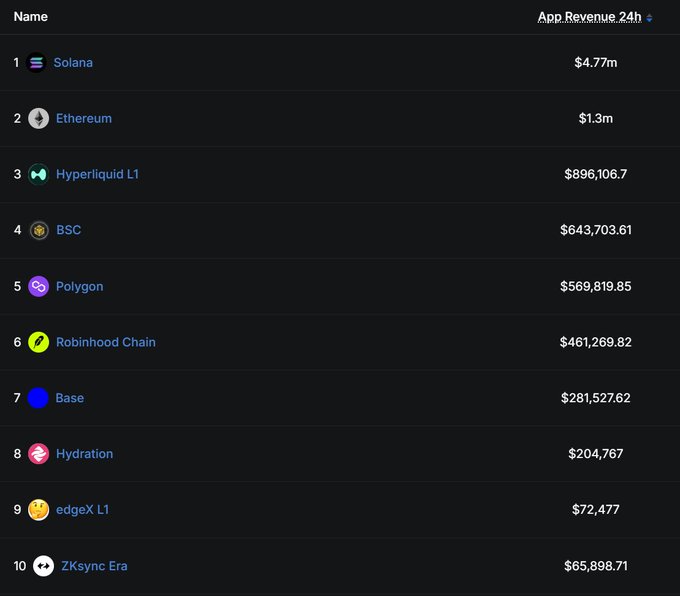Open the Base chain link
680x596 pixels.
[x=69, y=398]
